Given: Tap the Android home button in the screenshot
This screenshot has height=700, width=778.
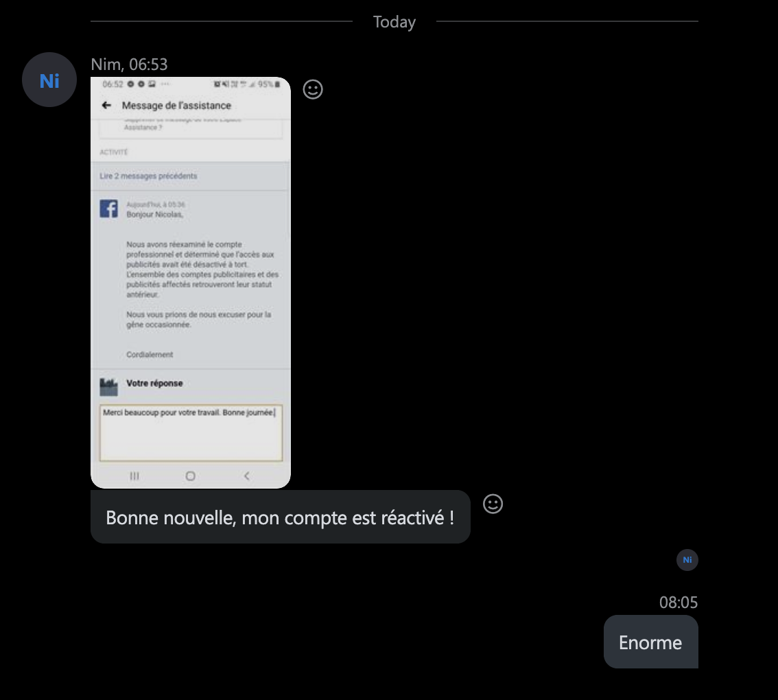Looking at the screenshot, I should [191, 476].
